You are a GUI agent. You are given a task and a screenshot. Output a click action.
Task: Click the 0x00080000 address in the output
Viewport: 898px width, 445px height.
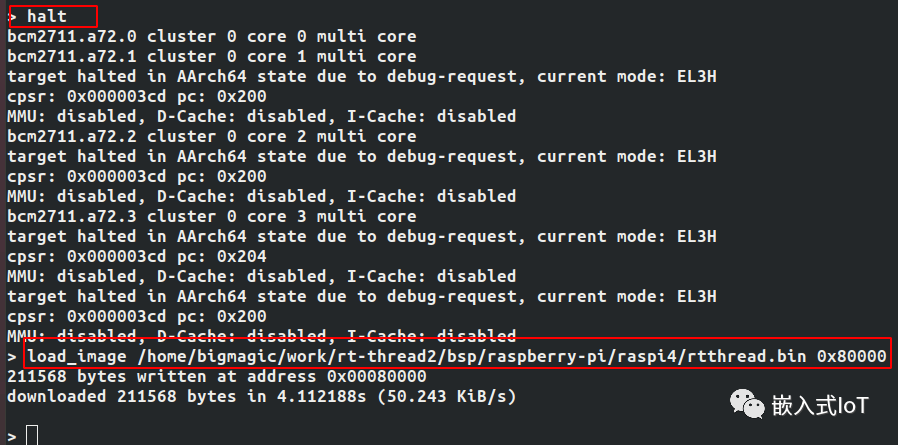click(376, 377)
